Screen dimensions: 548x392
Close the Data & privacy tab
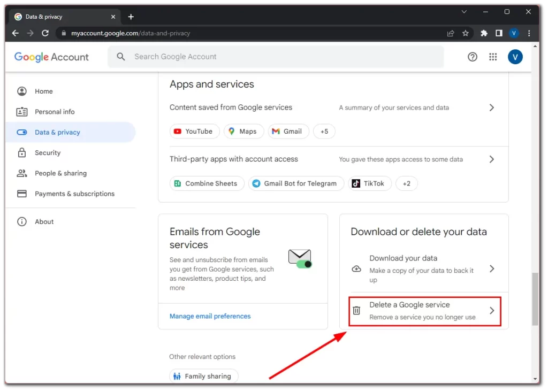(x=113, y=17)
